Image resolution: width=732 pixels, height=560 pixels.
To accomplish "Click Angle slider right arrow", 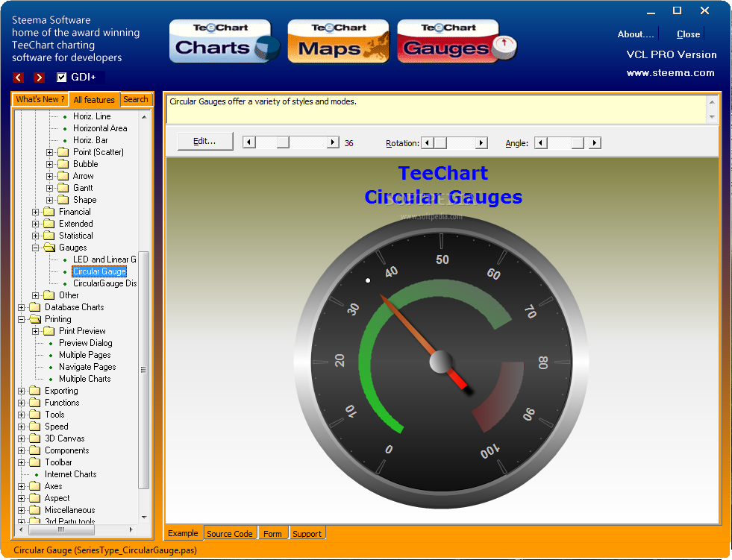I will point(594,143).
